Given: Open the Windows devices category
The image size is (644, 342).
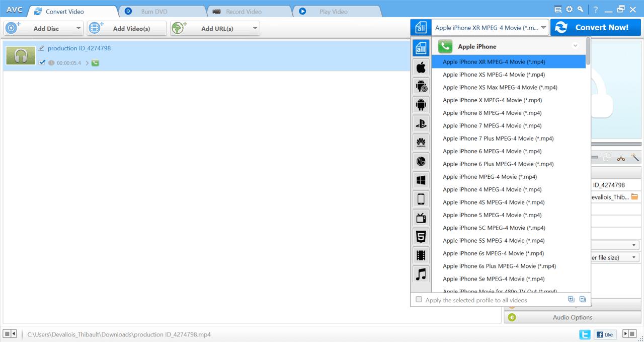Looking at the screenshot, I should (x=421, y=180).
